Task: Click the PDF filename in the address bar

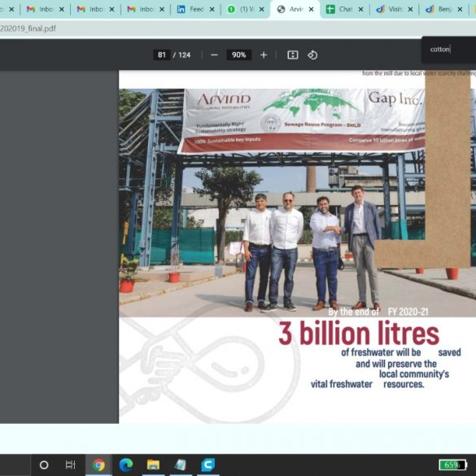Action: coord(28,28)
